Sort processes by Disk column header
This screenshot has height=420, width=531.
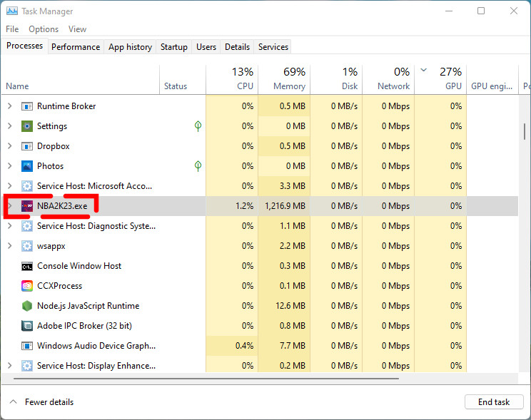tap(336, 80)
